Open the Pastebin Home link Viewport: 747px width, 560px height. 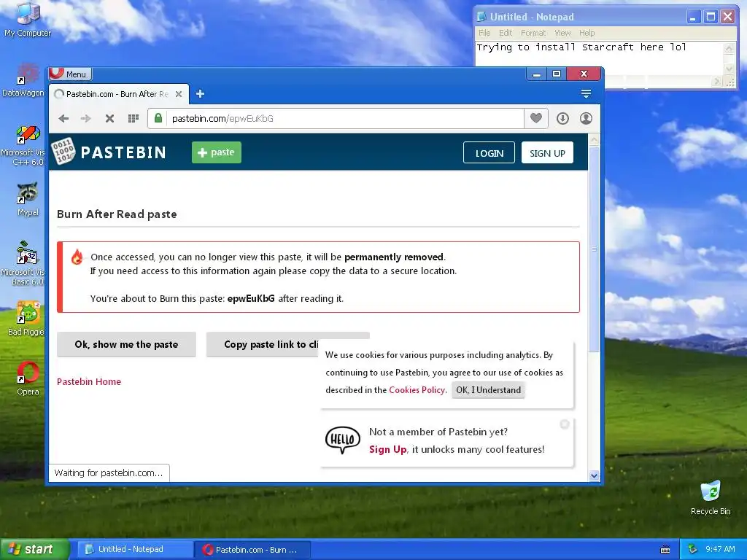pyautogui.click(x=88, y=381)
